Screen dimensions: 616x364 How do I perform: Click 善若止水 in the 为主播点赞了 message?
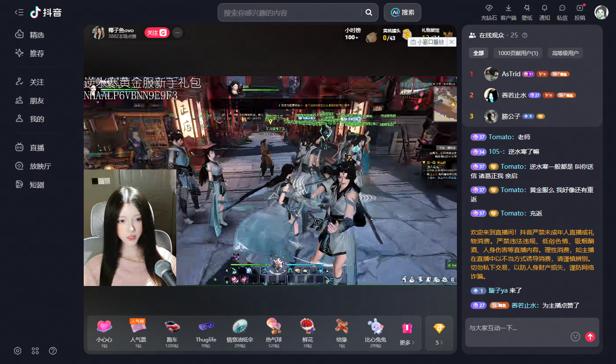[525, 305]
